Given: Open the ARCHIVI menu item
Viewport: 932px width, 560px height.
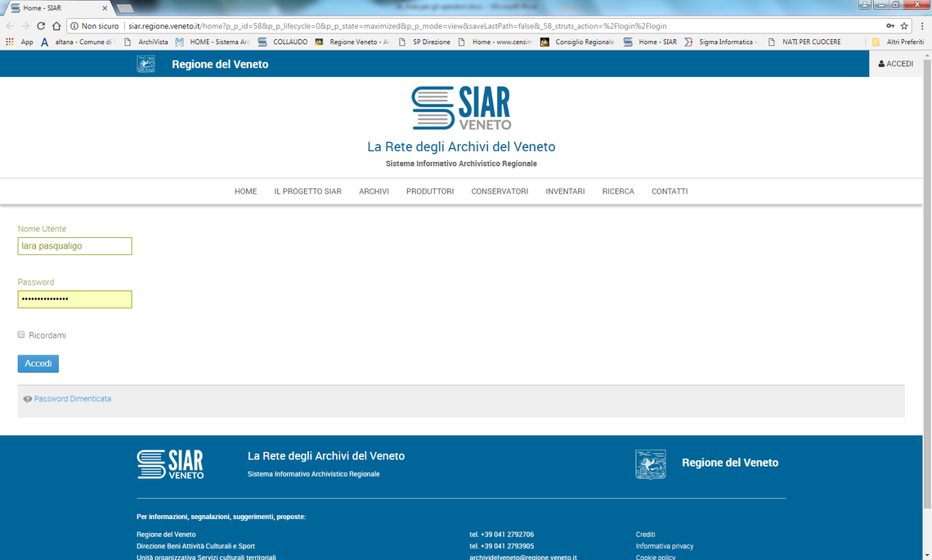Looking at the screenshot, I should [374, 191].
